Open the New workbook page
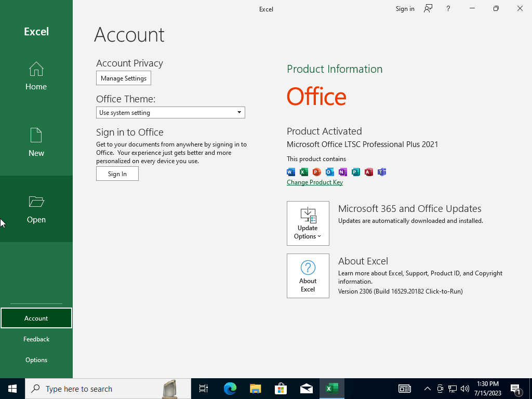Image resolution: width=532 pixels, height=399 pixels. pyautogui.click(x=36, y=142)
